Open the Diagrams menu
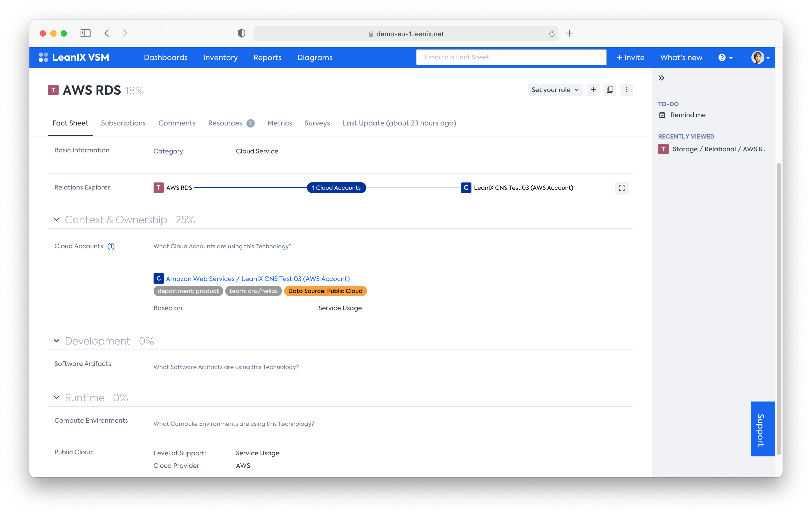 315,58
